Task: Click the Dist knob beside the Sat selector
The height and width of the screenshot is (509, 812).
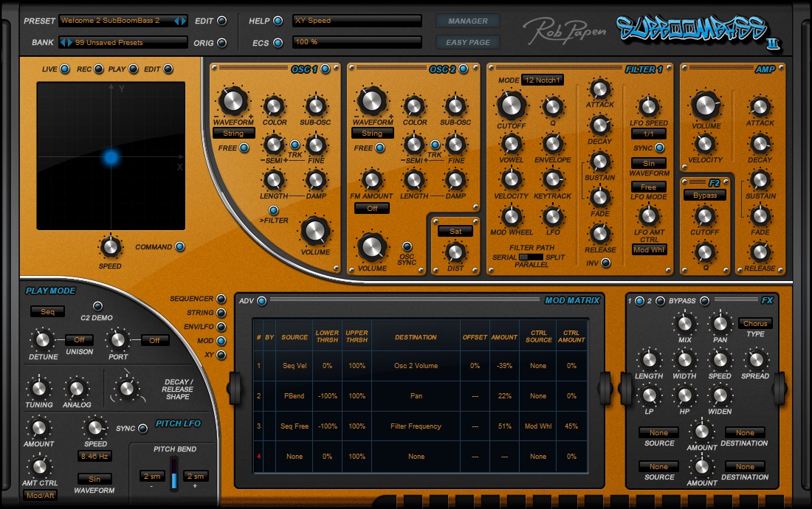Action: point(455,252)
